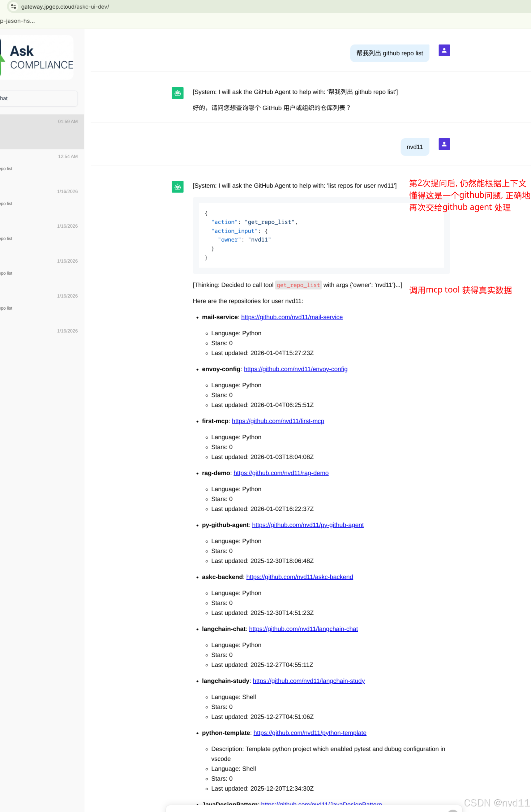The height and width of the screenshot is (812, 531).
Task: Click the get_repo_list inline code tag
Action: [x=298, y=285]
